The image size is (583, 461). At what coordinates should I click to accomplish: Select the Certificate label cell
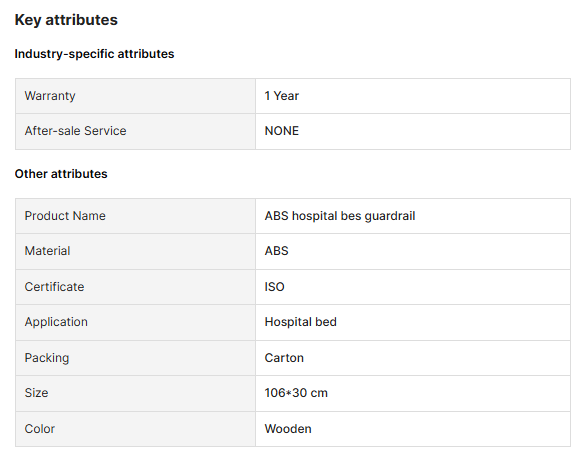pyautogui.click(x=135, y=287)
